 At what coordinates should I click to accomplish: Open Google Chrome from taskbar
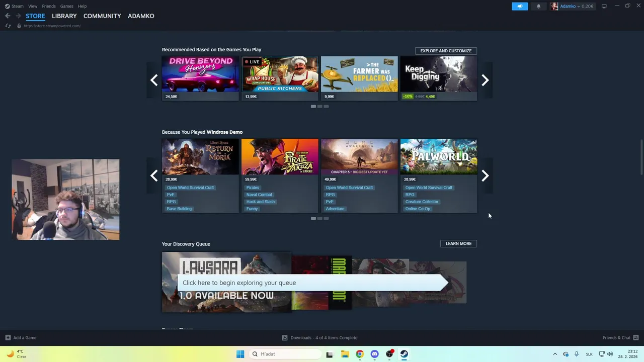[359, 354]
